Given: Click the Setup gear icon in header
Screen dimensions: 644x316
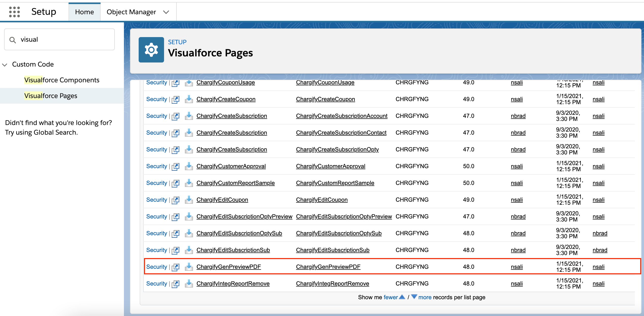Looking at the screenshot, I should coord(151,50).
